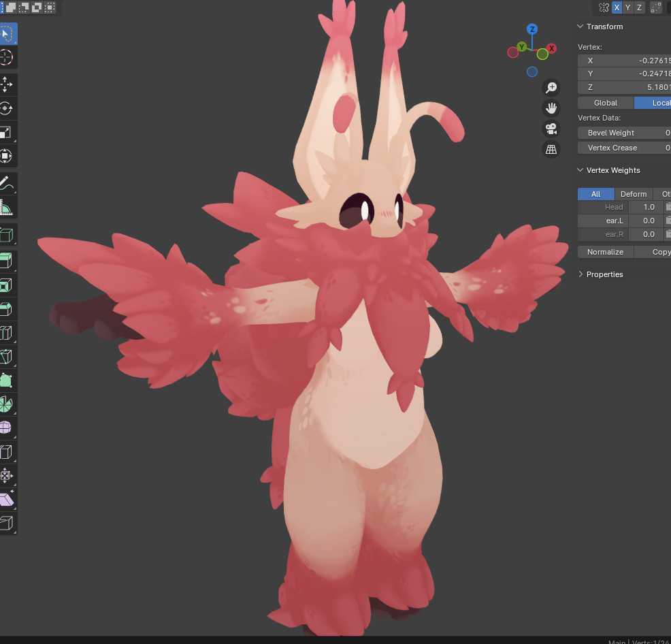Click the Head weight 1.0 slider

click(647, 207)
